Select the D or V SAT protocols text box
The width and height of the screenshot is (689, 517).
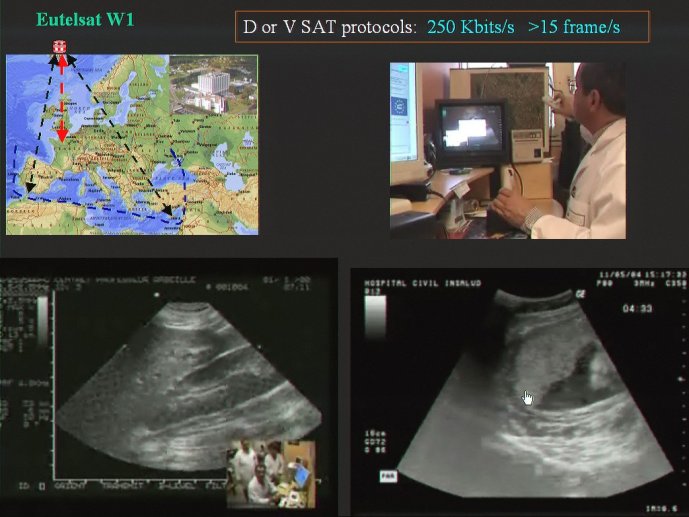click(442, 27)
